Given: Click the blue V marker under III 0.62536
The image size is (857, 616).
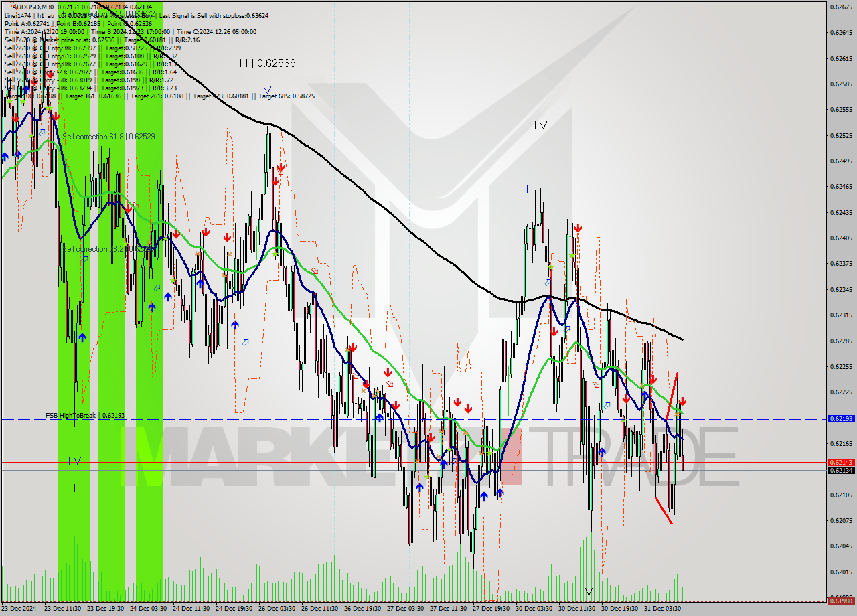Looking at the screenshot, I should (267, 90).
